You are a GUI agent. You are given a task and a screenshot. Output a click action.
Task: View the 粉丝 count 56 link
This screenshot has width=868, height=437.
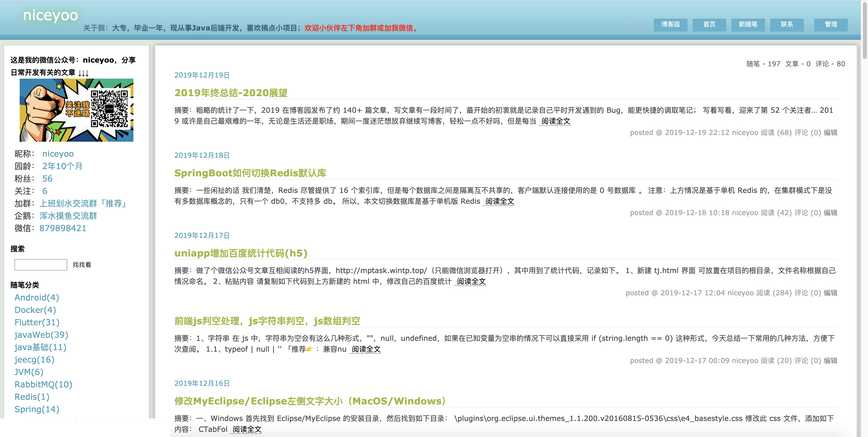pos(47,179)
